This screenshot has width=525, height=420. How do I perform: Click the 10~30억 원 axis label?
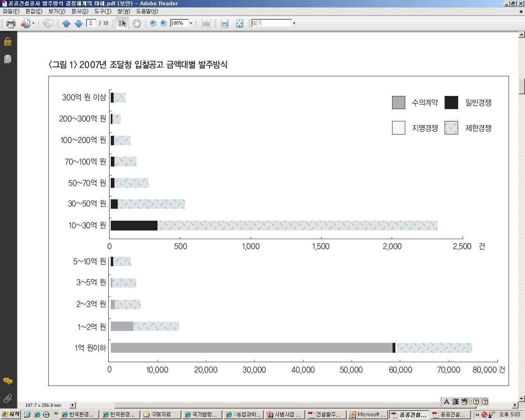pyautogui.click(x=87, y=225)
